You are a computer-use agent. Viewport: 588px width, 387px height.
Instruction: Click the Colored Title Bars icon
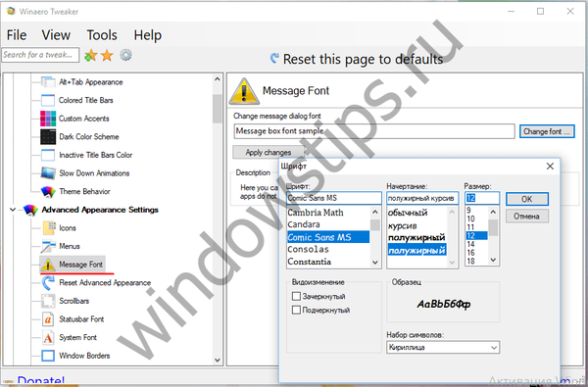48,100
